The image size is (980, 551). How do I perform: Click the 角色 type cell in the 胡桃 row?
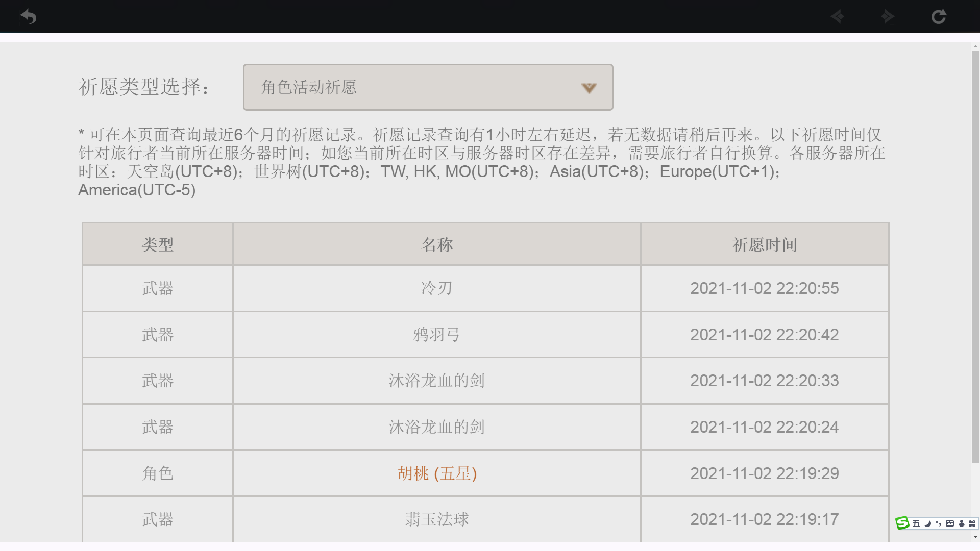[158, 473]
